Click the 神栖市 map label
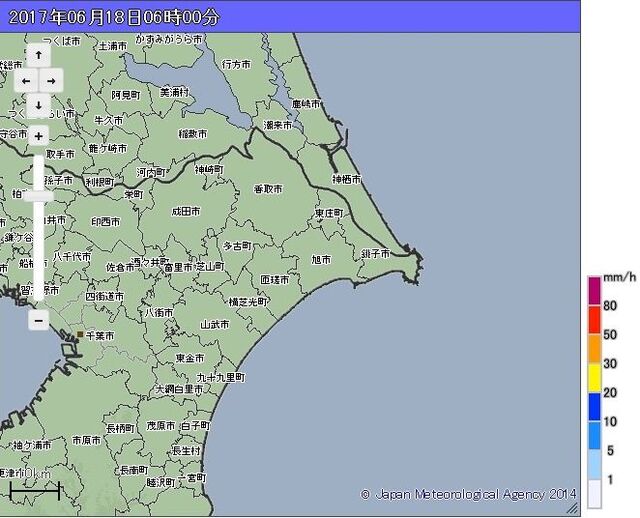The image size is (640, 518). (x=347, y=179)
